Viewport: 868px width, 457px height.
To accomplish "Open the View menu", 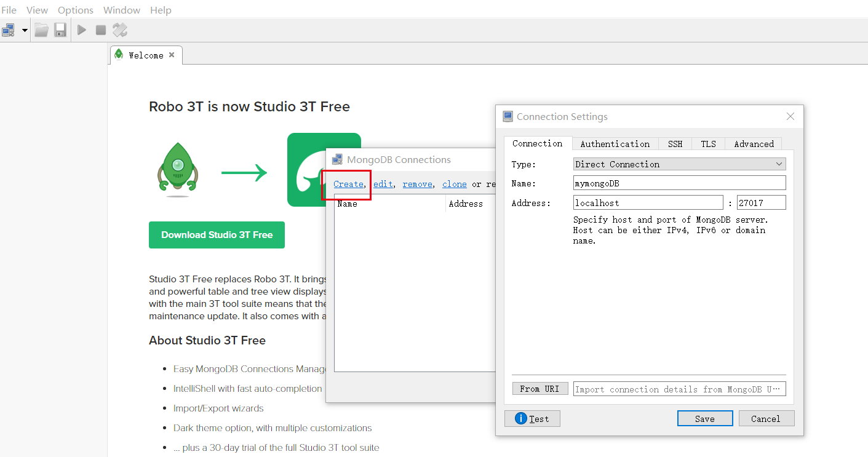I will point(37,10).
